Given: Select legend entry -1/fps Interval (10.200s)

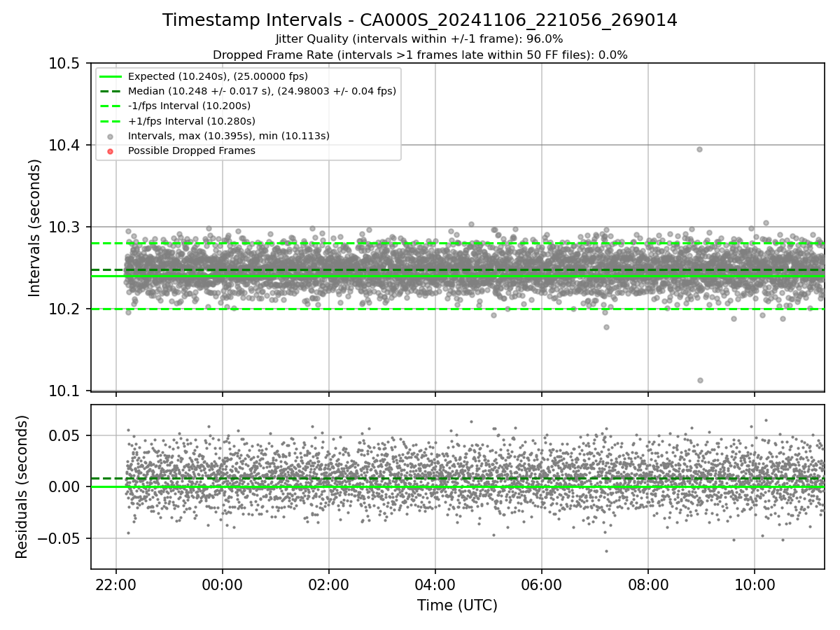Looking at the screenshot, I should click(189, 106).
